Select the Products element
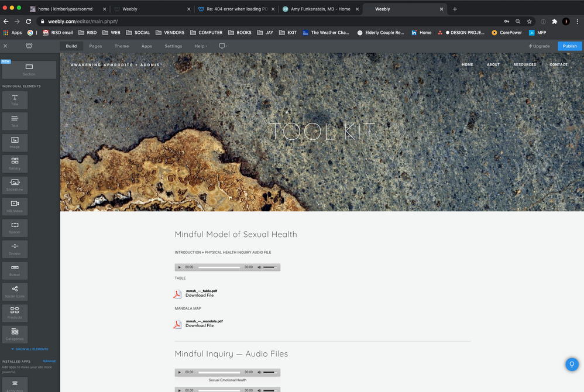Viewport: 584px width, 392px height. (x=15, y=313)
